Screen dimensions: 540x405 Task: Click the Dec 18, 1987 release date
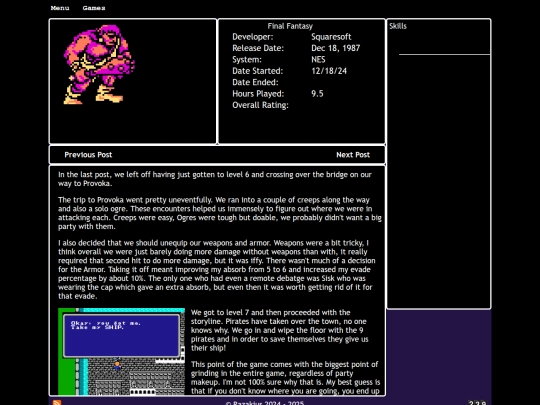(335, 48)
